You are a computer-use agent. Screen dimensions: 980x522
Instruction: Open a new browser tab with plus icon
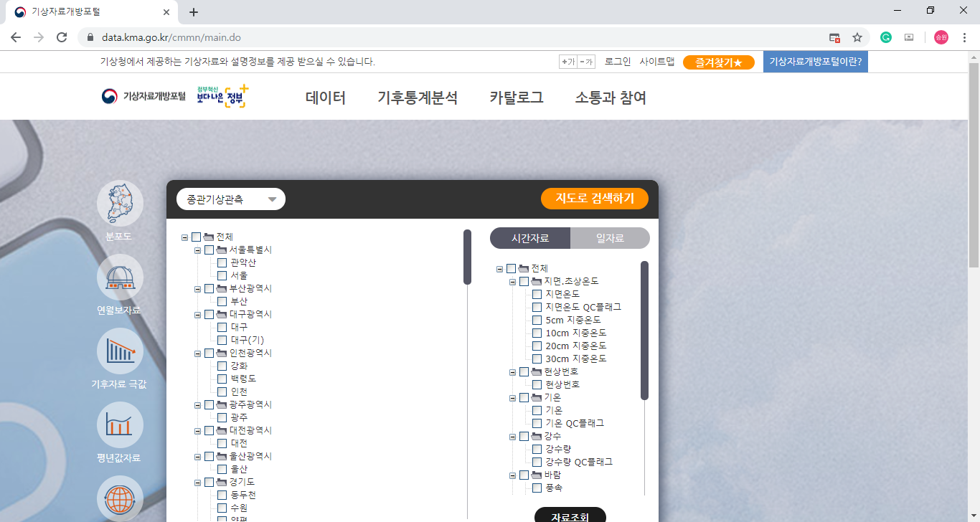[193, 12]
